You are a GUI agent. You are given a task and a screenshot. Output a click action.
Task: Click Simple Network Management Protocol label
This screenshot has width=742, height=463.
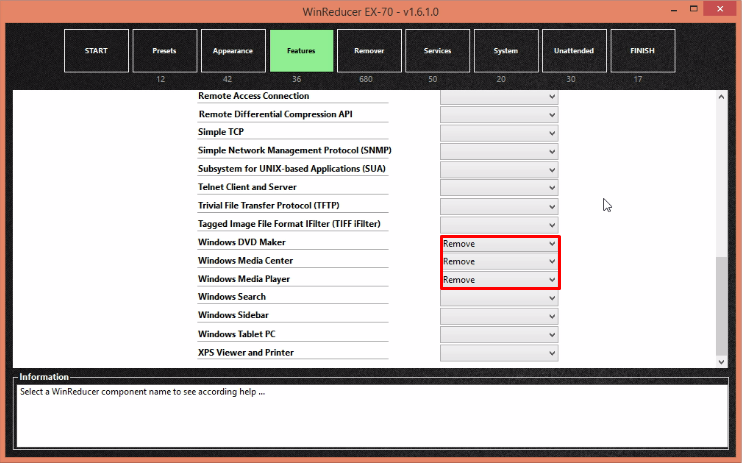[x=294, y=150]
